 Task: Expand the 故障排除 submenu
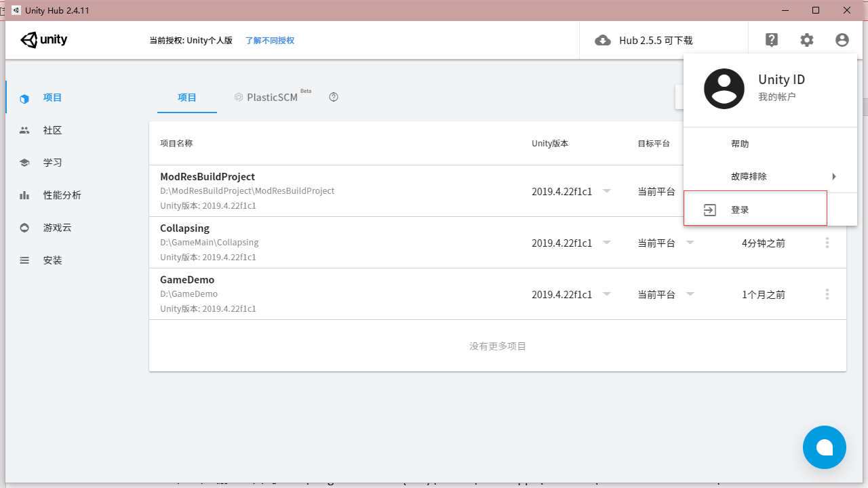point(770,176)
